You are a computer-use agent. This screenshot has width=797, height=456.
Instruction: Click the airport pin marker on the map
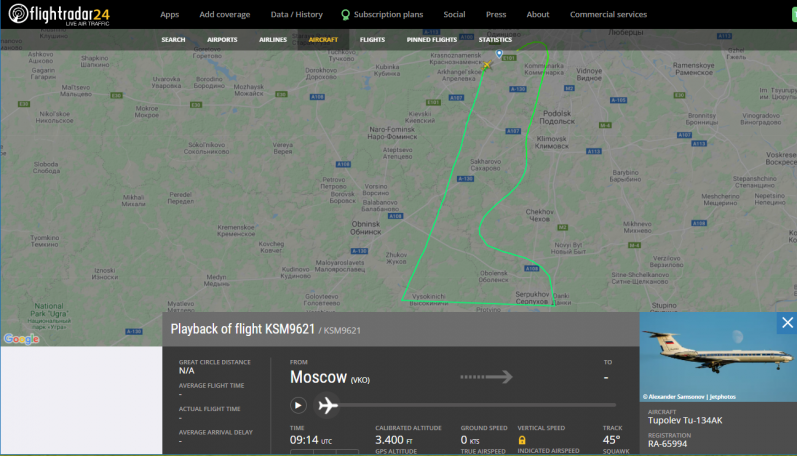pos(499,55)
